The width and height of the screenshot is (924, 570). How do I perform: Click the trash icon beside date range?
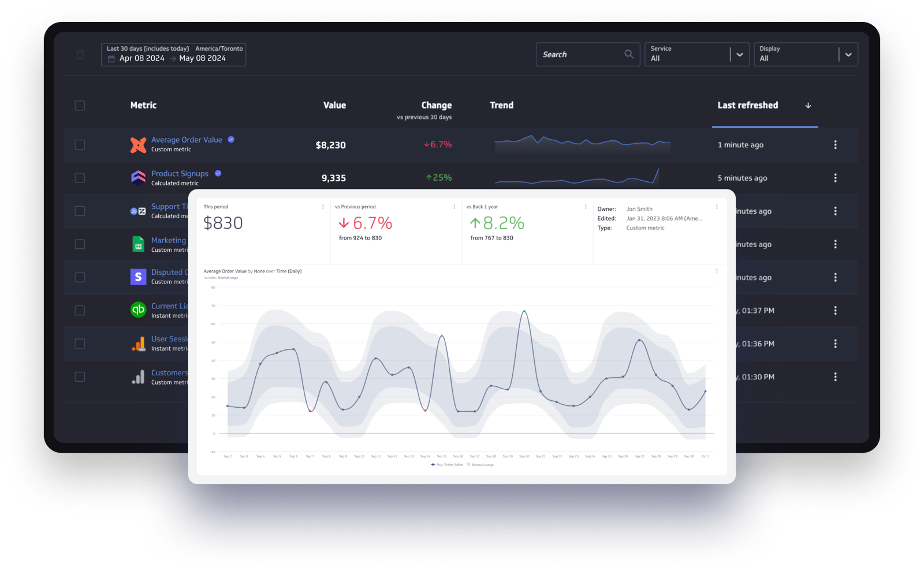click(x=80, y=54)
